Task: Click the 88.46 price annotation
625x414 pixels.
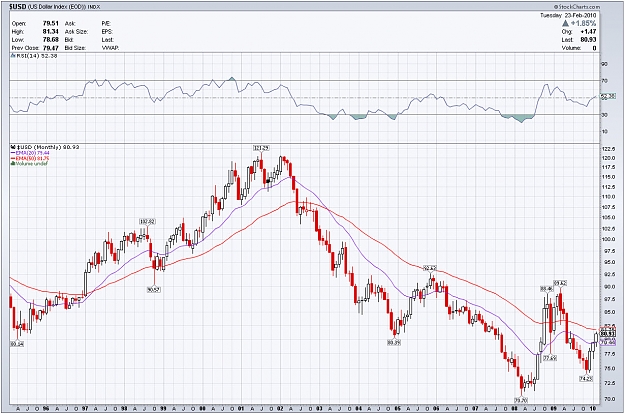Action: (x=546, y=288)
